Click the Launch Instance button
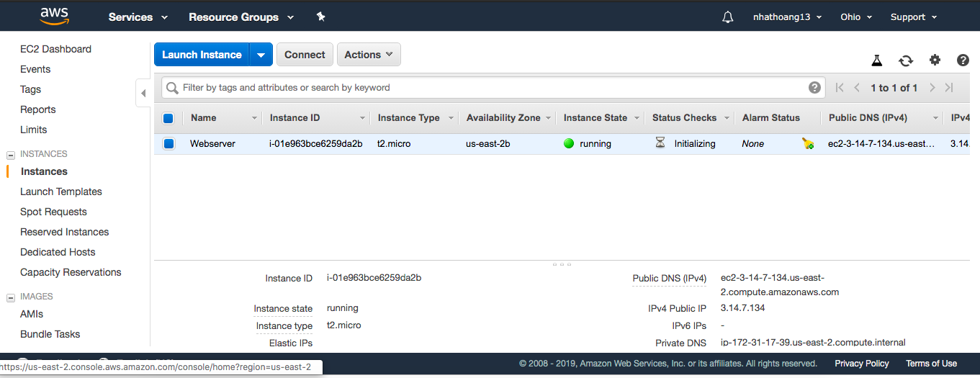980x378 pixels. [202, 55]
